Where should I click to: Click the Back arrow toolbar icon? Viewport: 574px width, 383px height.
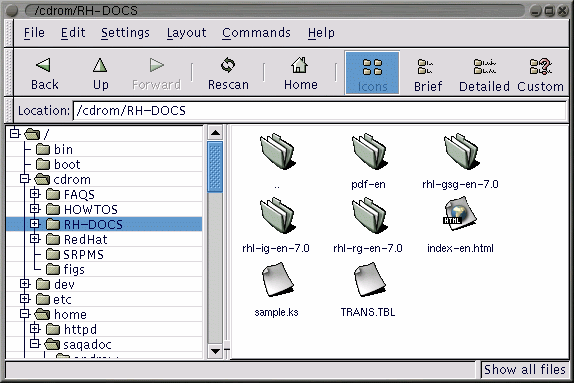(44, 65)
